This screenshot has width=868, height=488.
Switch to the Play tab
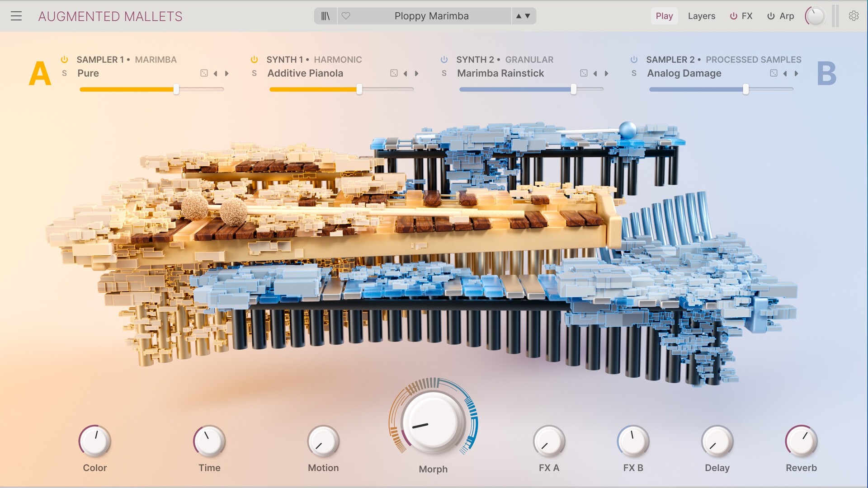664,16
